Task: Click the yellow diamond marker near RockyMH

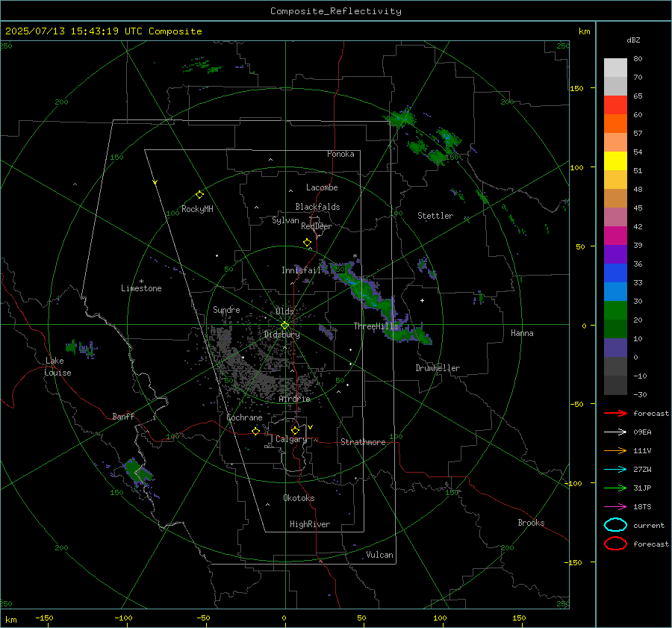Action: 199,195
